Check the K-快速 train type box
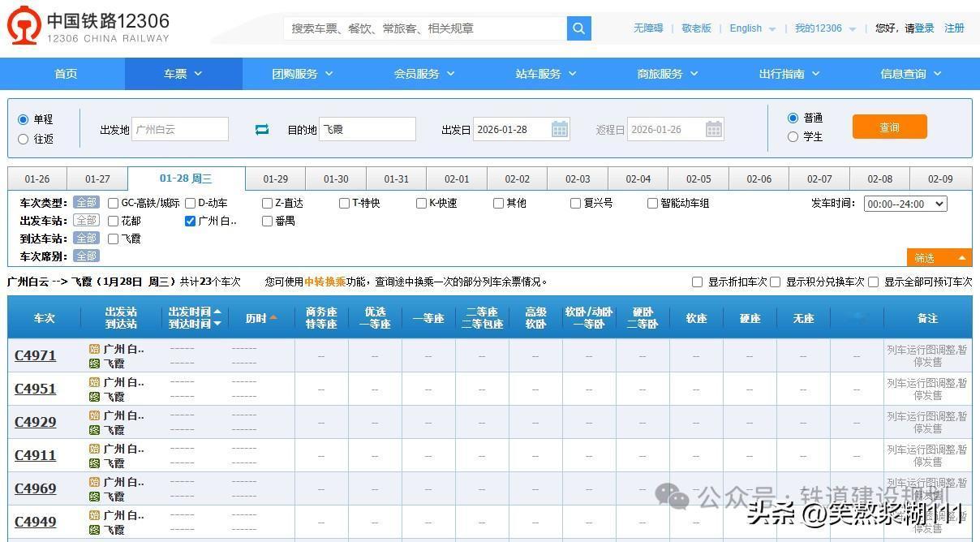980x542 pixels. click(421, 203)
